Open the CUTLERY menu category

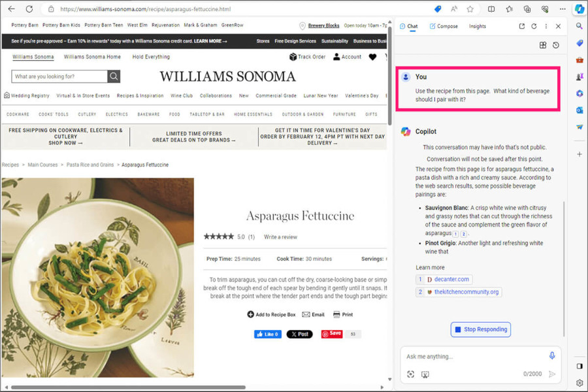(87, 114)
